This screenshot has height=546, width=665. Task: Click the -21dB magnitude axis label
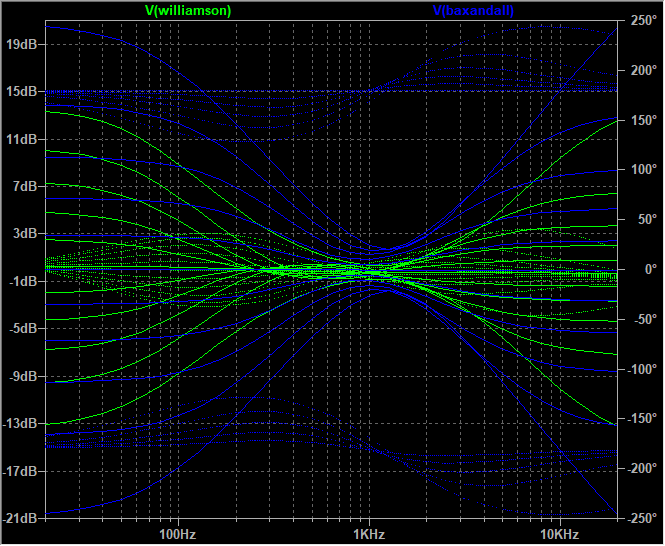pos(20,518)
